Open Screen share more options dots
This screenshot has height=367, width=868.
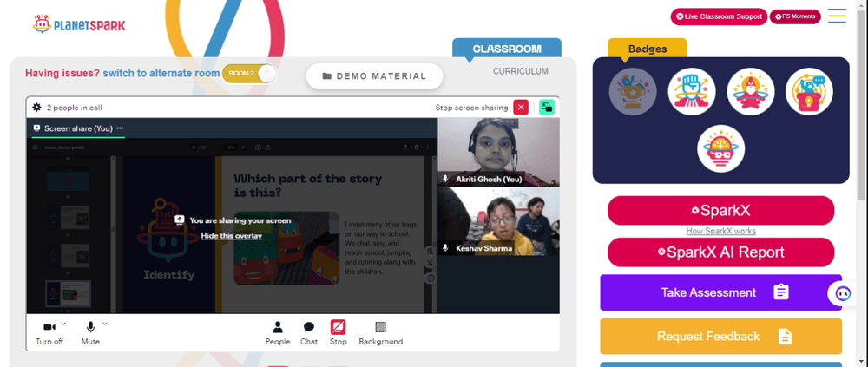click(x=120, y=128)
